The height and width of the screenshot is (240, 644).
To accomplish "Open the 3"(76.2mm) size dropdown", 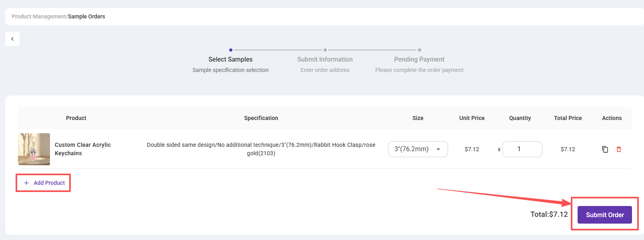I will pyautogui.click(x=418, y=149).
